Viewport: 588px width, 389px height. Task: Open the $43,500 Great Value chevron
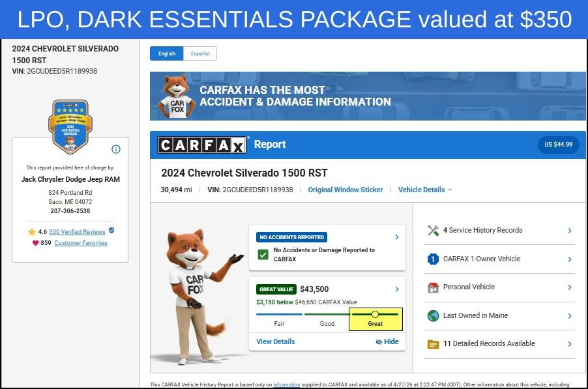point(397,289)
